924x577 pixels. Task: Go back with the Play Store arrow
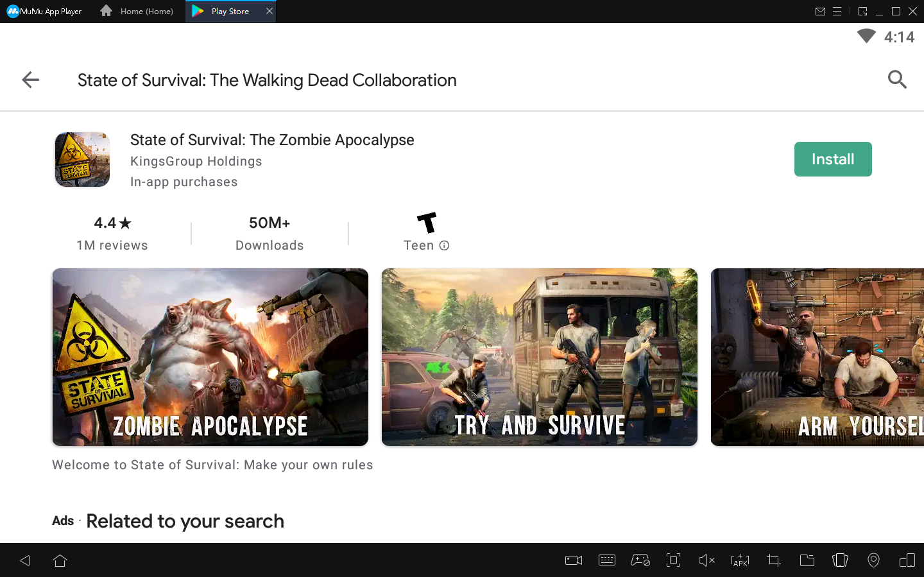tap(30, 80)
